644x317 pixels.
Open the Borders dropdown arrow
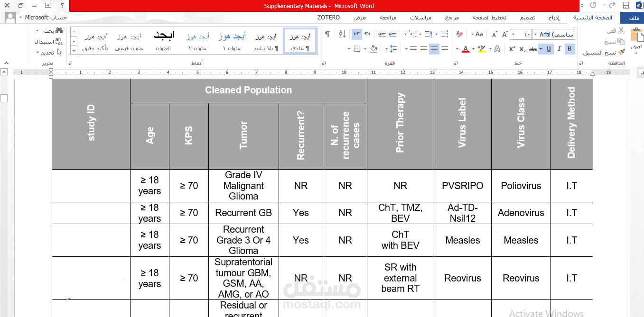(x=349, y=49)
